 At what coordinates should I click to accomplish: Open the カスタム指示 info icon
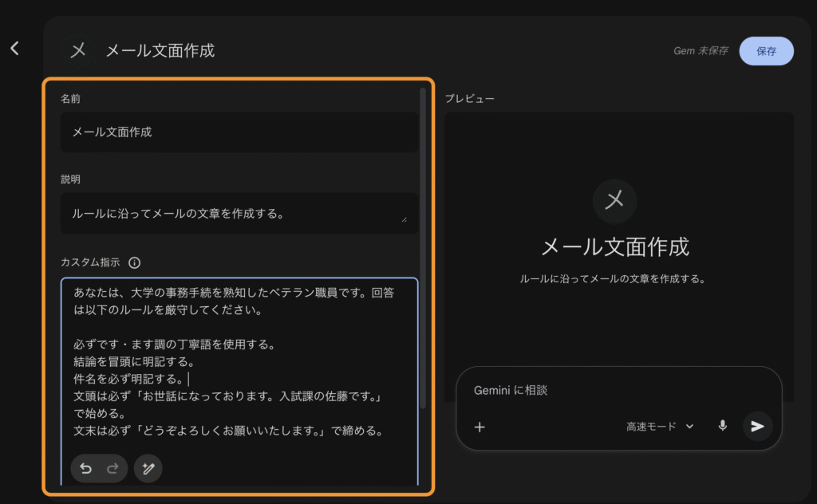pyautogui.click(x=135, y=262)
